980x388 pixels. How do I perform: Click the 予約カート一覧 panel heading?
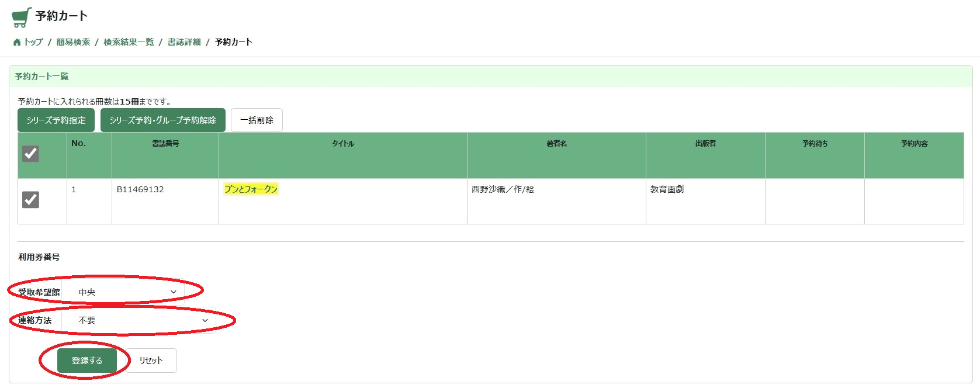(42, 77)
